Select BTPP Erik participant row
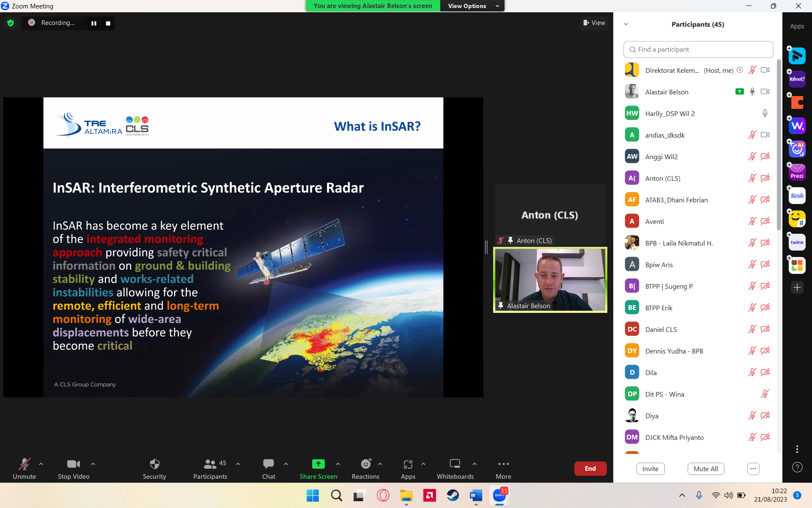 (697, 308)
